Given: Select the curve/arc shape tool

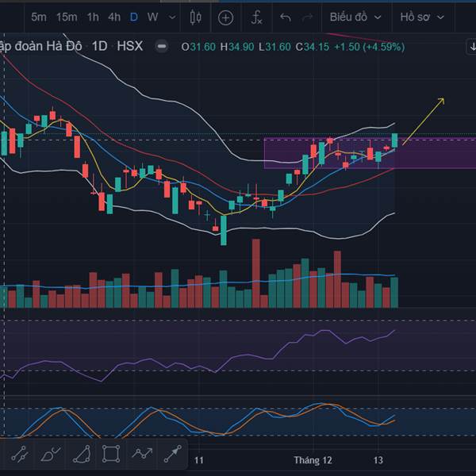Looking at the screenshot, I should point(82,454).
